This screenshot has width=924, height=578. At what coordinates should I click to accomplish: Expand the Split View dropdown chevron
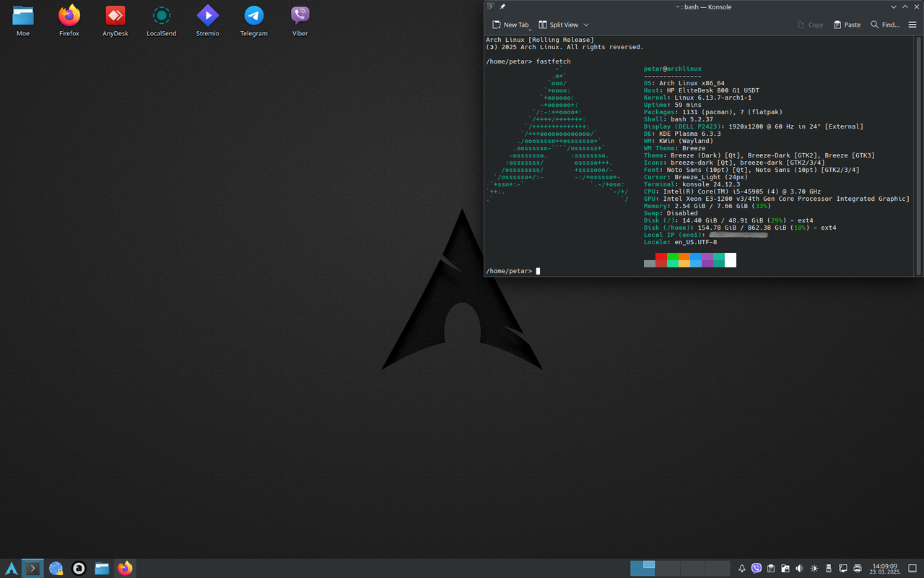pos(586,25)
